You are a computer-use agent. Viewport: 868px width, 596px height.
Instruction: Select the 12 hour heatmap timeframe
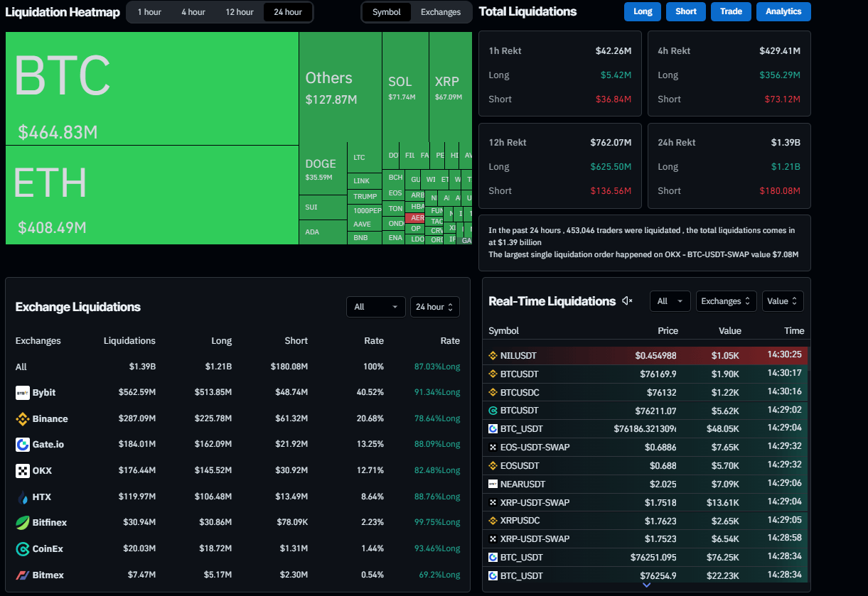(240, 12)
